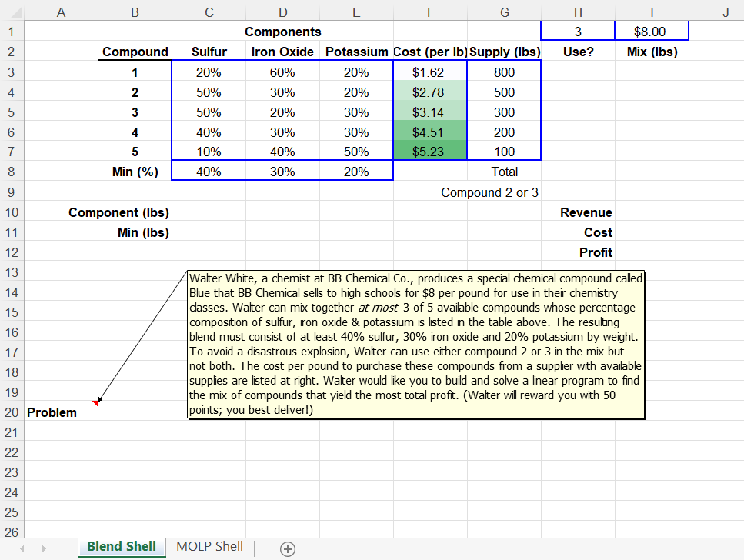Click the Potassium heading cell

[x=357, y=52]
